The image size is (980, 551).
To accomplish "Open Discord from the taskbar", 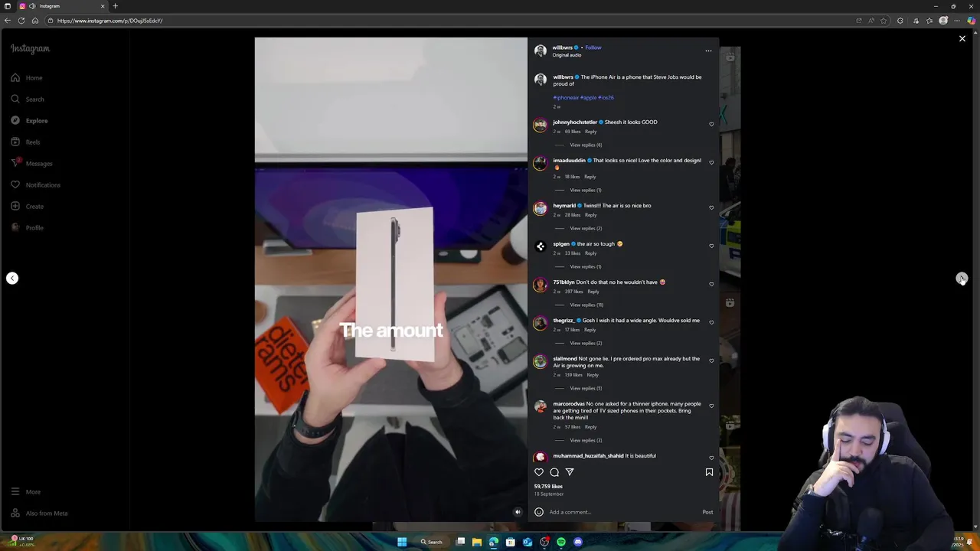I will 578,542.
